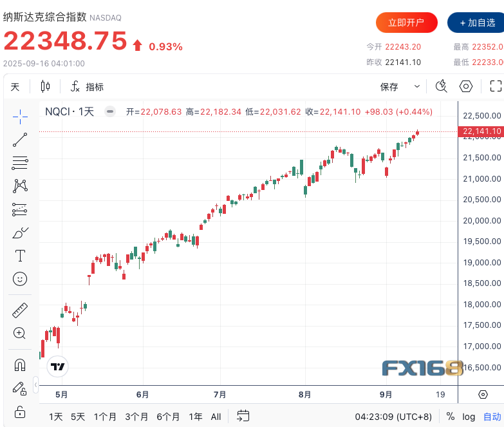Select the trend line drawing tool
This screenshot has height=427, width=504.
coord(20,140)
